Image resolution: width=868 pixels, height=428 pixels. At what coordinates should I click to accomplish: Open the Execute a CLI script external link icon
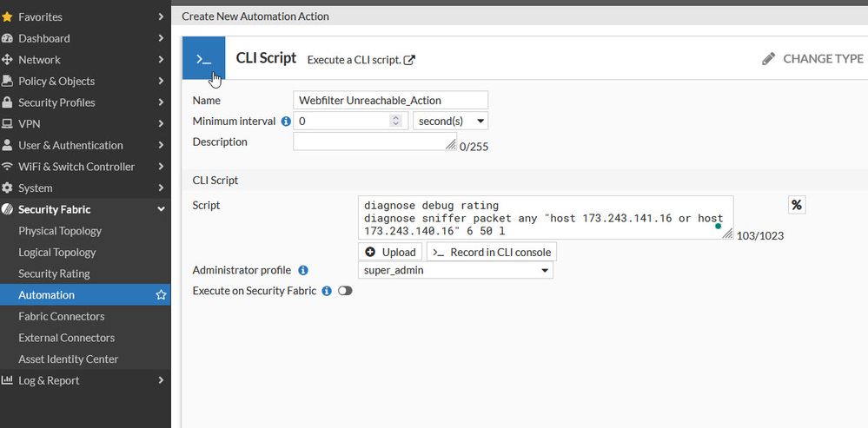click(x=409, y=60)
